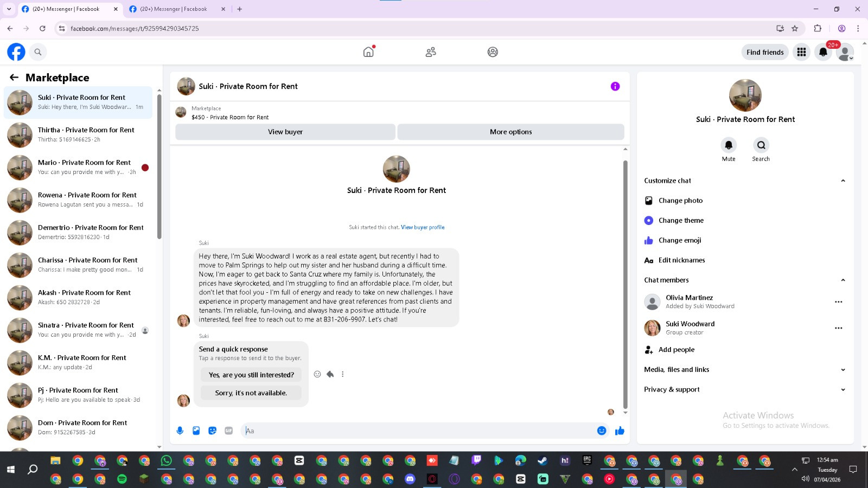
Task: Open the notifications bell
Action: pos(823,52)
